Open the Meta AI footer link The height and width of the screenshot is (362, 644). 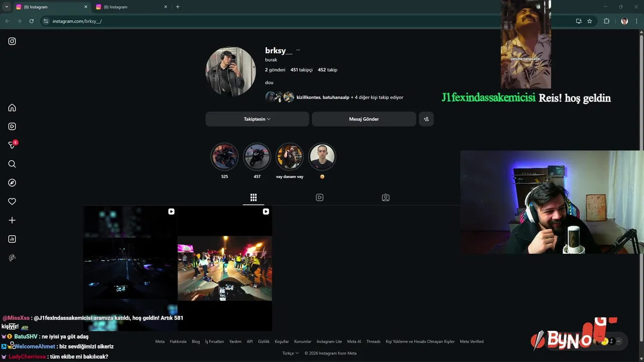tap(354, 341)
